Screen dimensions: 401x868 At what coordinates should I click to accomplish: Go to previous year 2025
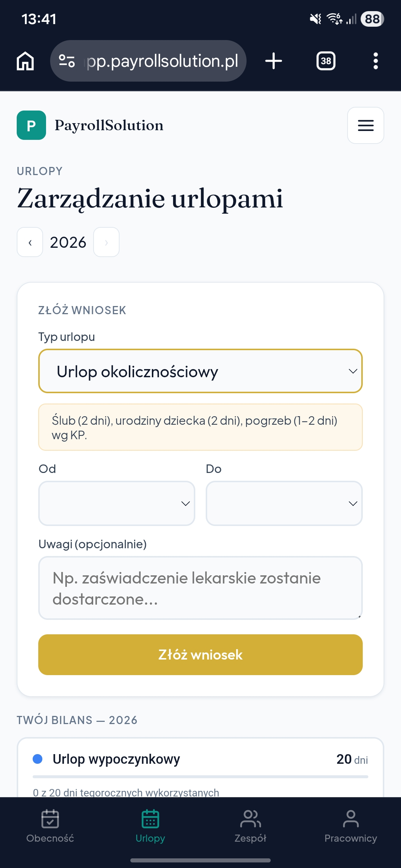30,242
